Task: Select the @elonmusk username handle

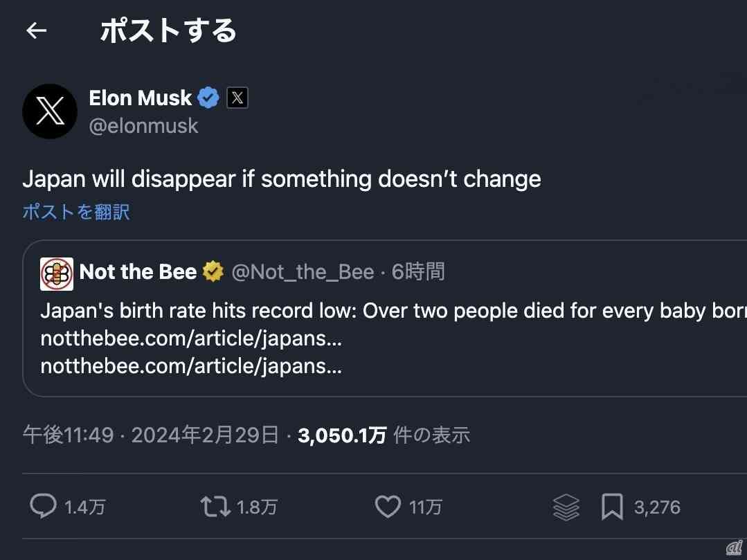Action: 143,125
